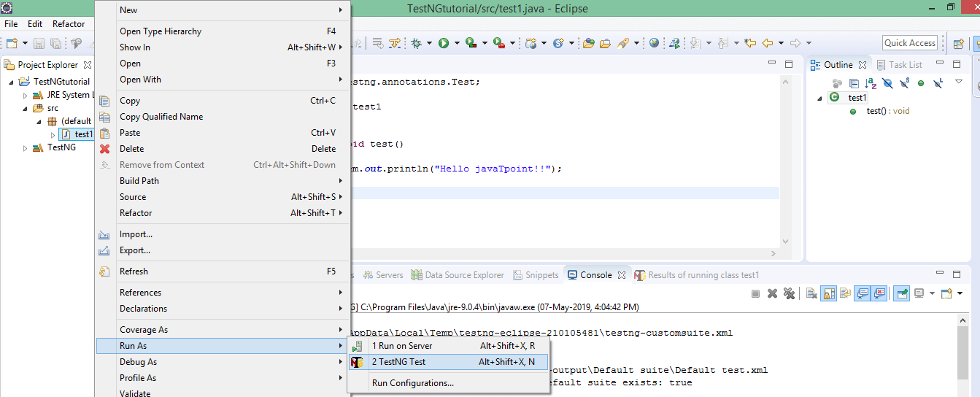
Task: Click Open Console icon in Console toolbar
Action: [x=946, y=293]
